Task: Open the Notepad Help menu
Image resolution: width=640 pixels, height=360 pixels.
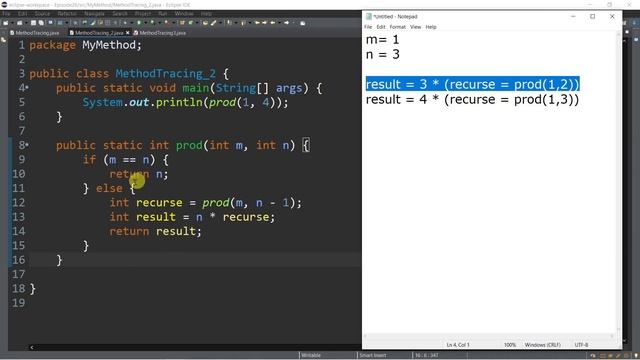Action: [x=431, y=27]
